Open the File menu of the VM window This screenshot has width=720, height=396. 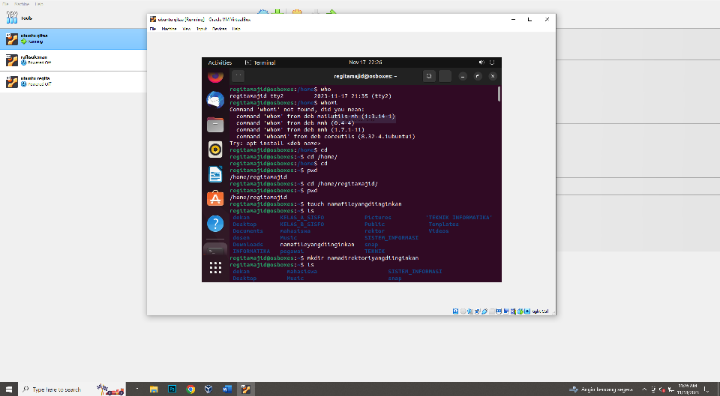[x=152, y=28]
